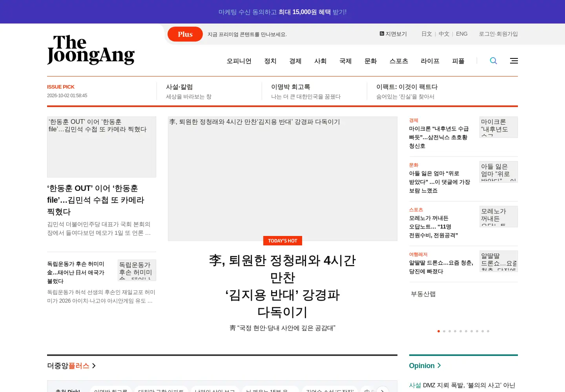This screenshot has width=565, height=392.
Task: Open 사설 DMZ 지뢰 폭발 opinion piece
Action: point(462,385)
